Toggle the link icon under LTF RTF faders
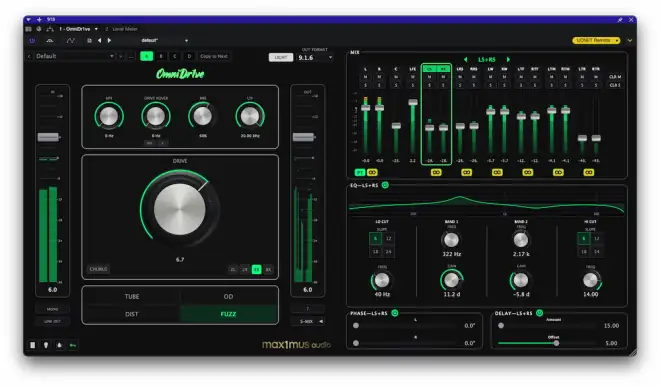660x387 pixels. tap(527, 172)
